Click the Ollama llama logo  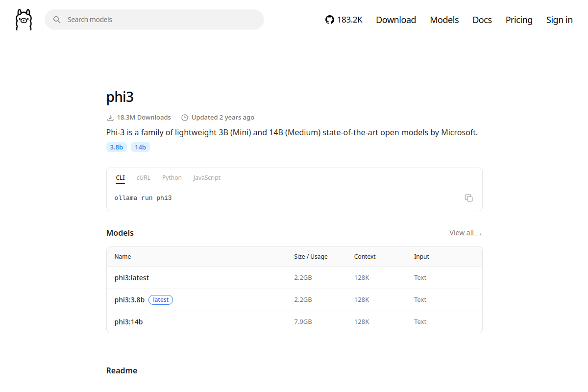24,20
